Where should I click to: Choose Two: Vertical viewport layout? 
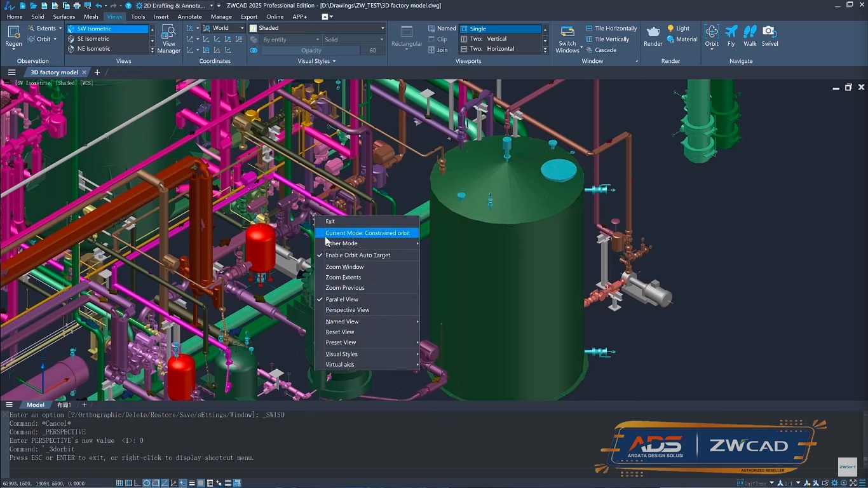point(501,39)
